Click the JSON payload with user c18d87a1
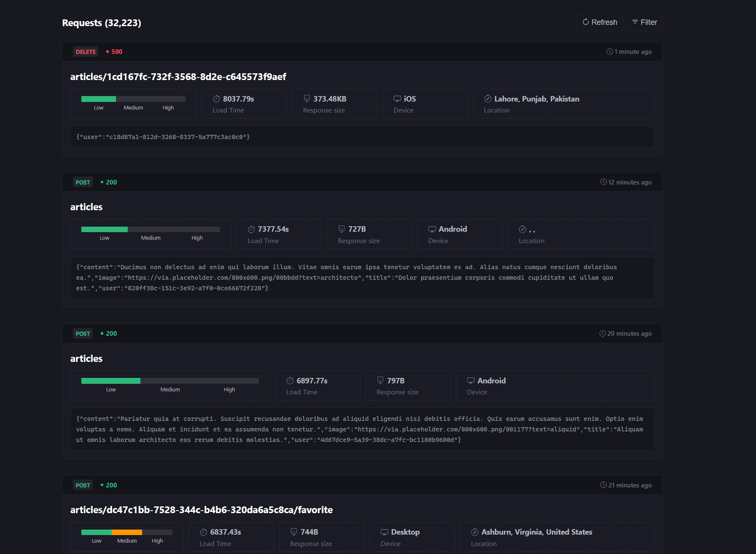The image size is (756, 554). pos(163,137)
